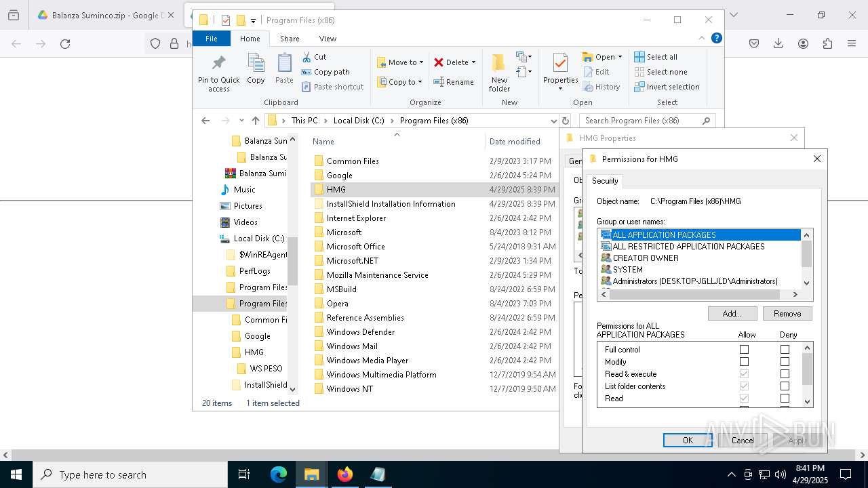Screen dimensions: 868x488
Task: Select WS PESO folder in navigation tree
Action: point(266,369)
